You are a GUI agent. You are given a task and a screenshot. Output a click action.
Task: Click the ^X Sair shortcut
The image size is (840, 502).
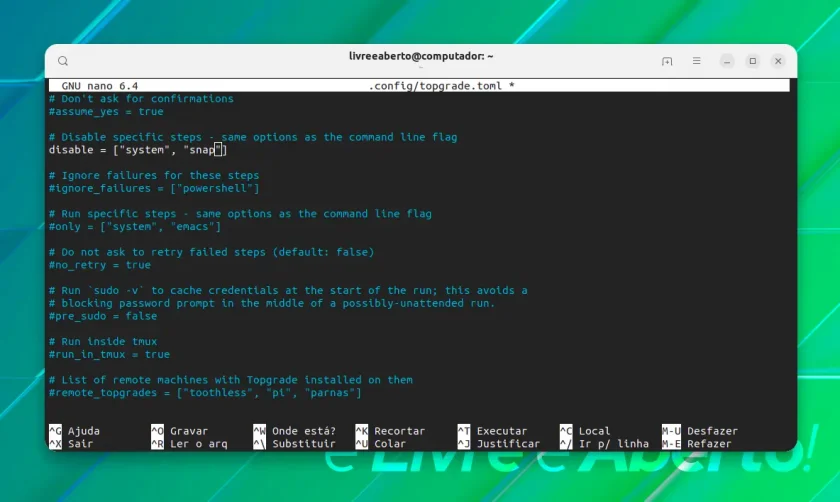(x=71, y=444)
